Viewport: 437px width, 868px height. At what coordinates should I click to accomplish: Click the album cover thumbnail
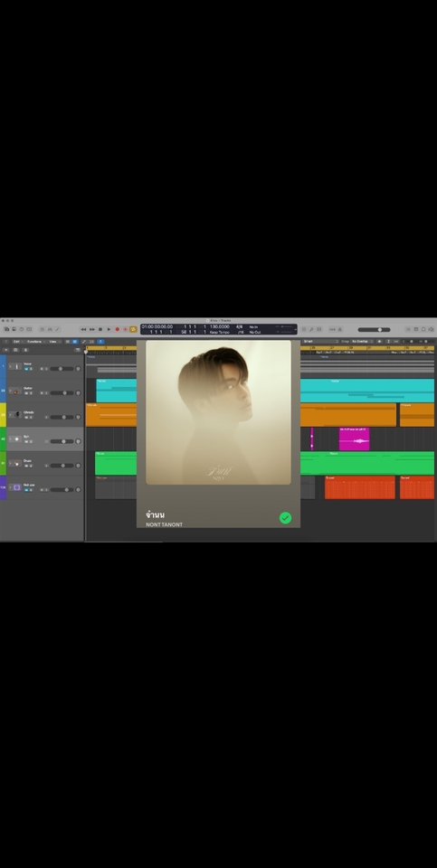click(218, 412)
